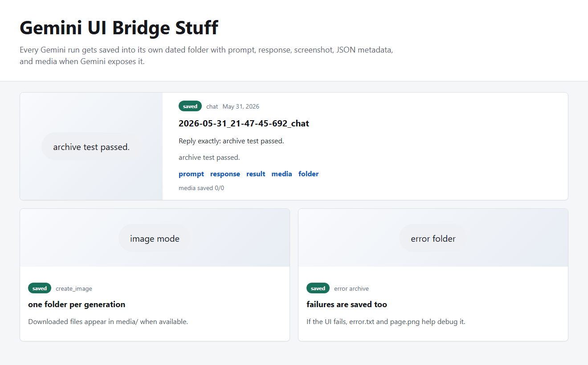Click the 'If the UI fails, error.txt' description
Viewport: 588px width, 365px height.
(386, 321)
